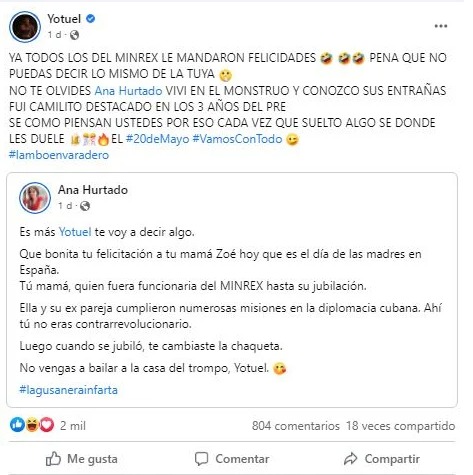The width and height of the screenshot is (473, 475).
Task: View the 804 comentarios list
Action: tap(296, 426)
